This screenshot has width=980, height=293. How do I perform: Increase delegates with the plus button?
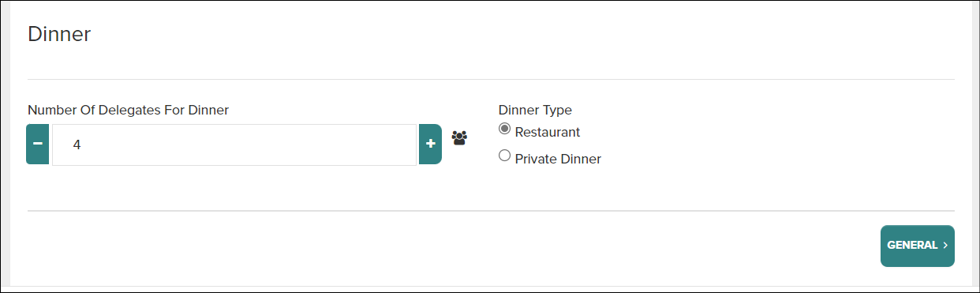click(x=430, y=145)
